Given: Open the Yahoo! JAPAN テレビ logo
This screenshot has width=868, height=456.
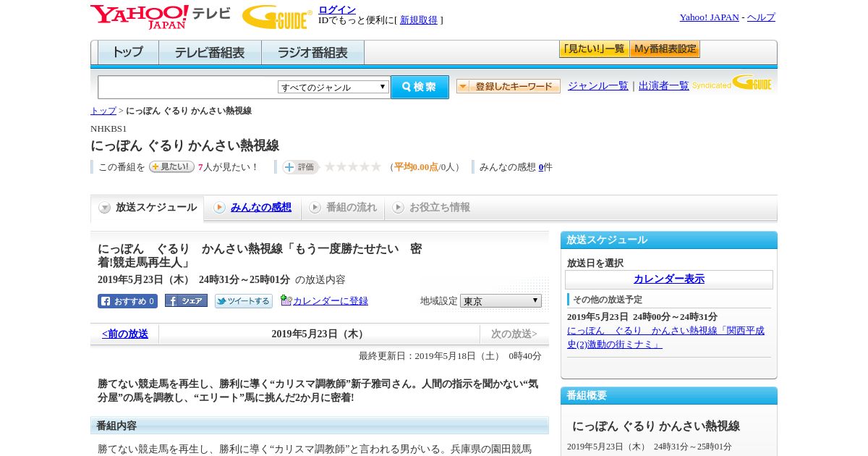Looking at the screenshot, I should 161,17.
